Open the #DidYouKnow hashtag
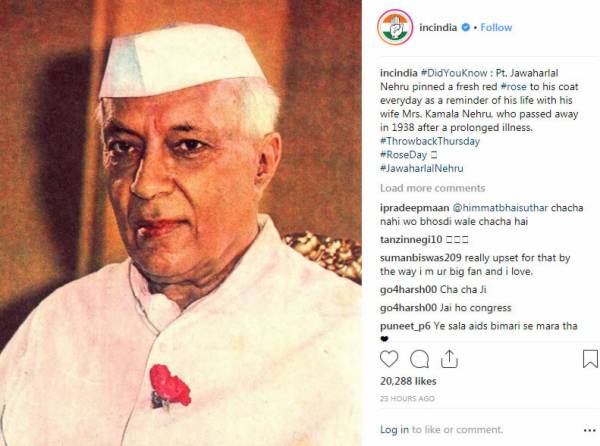The image size is (600, 446). coord(454,73)
